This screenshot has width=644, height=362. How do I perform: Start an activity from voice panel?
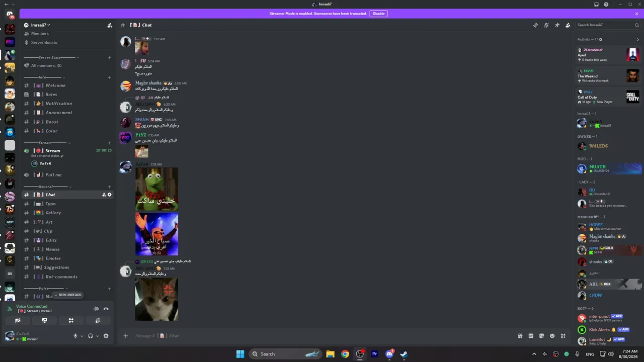click(x=71, y=320)
